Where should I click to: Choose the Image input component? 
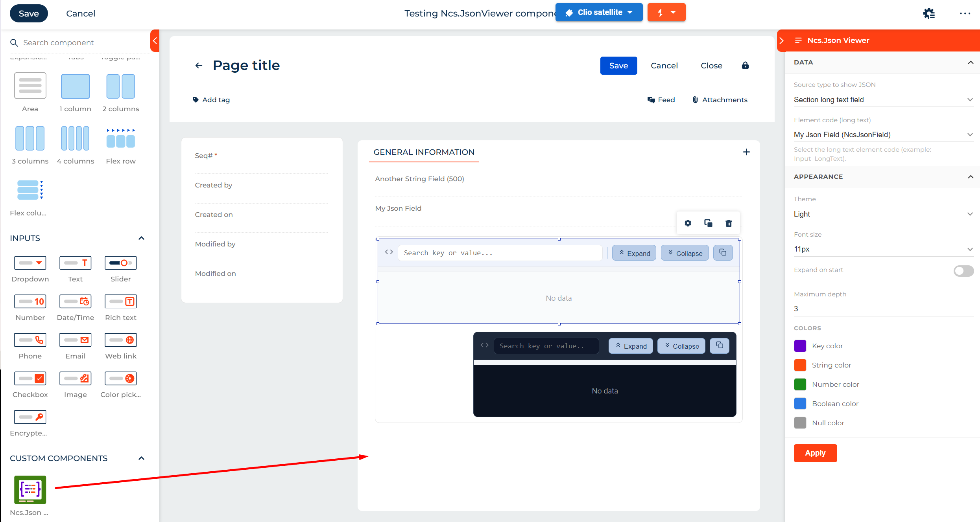[x=75, y=379]
